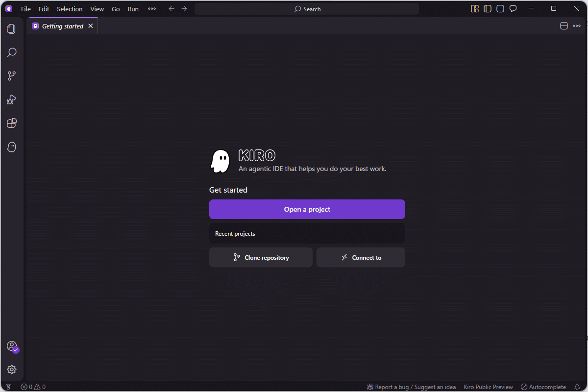Click Report a bug / Suggest an idea
This screenshot has height=392, width=588.
411,387
